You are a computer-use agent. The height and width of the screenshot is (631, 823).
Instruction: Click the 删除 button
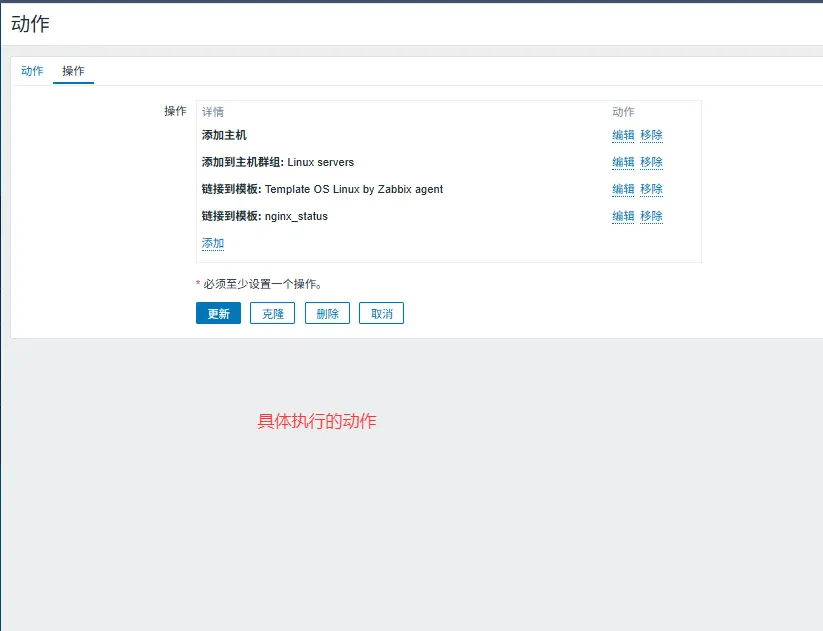pyautogui.click(x=327, y=313)
